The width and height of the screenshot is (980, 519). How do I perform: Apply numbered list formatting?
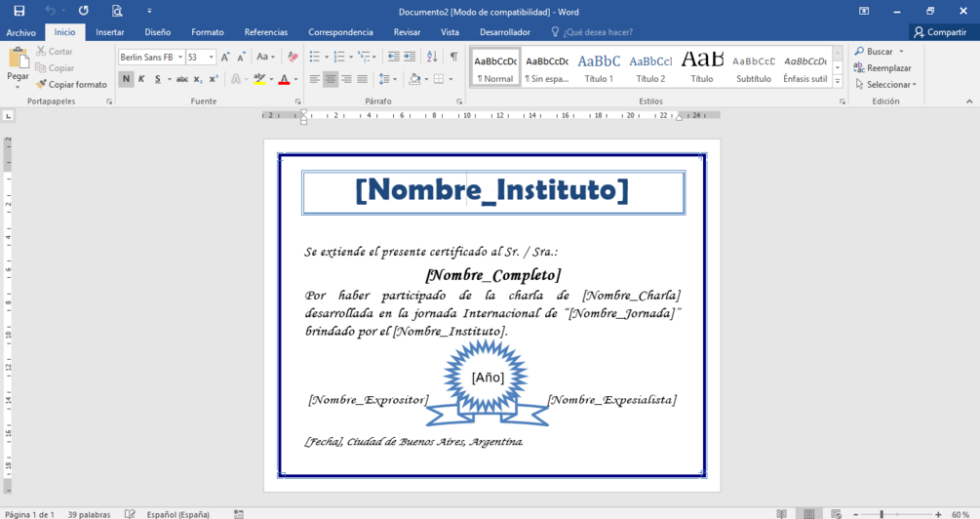pos(339,57)
